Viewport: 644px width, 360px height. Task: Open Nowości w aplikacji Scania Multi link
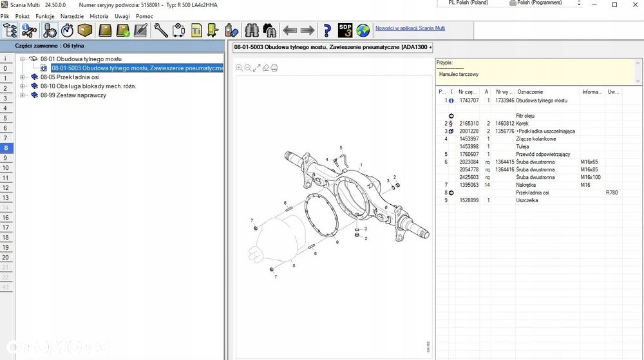click(x=410, y=28)
